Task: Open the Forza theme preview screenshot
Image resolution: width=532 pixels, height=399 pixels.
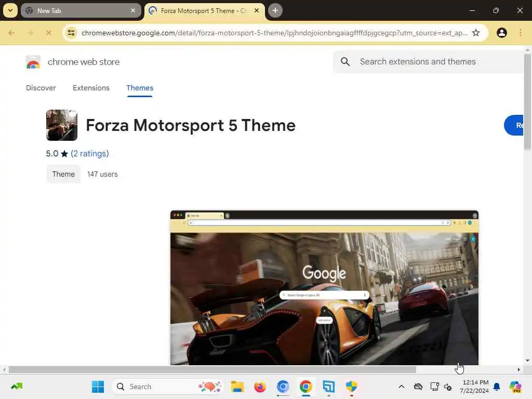Action: (324, 288)
